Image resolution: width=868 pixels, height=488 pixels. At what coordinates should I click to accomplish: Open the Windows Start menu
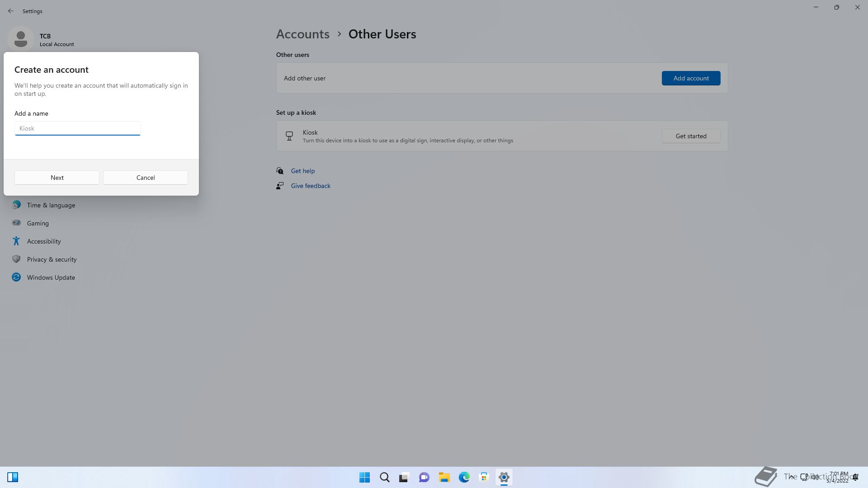tap(364, 477)
